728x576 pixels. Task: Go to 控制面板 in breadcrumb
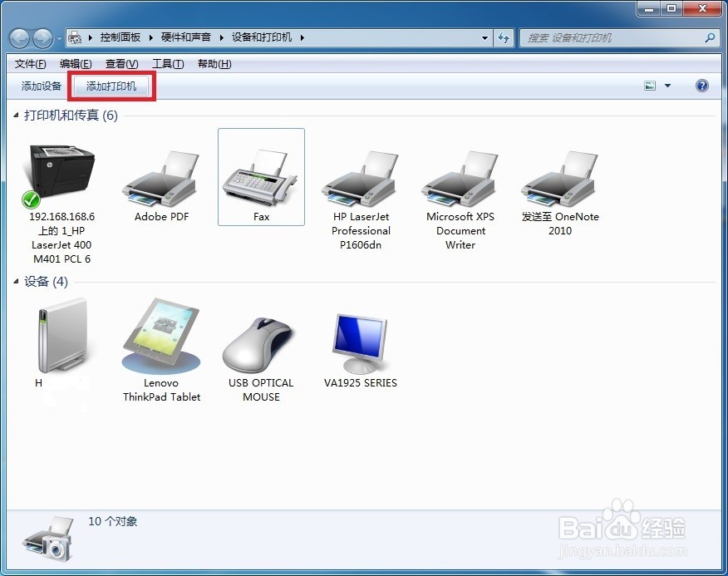click(121, 37)
